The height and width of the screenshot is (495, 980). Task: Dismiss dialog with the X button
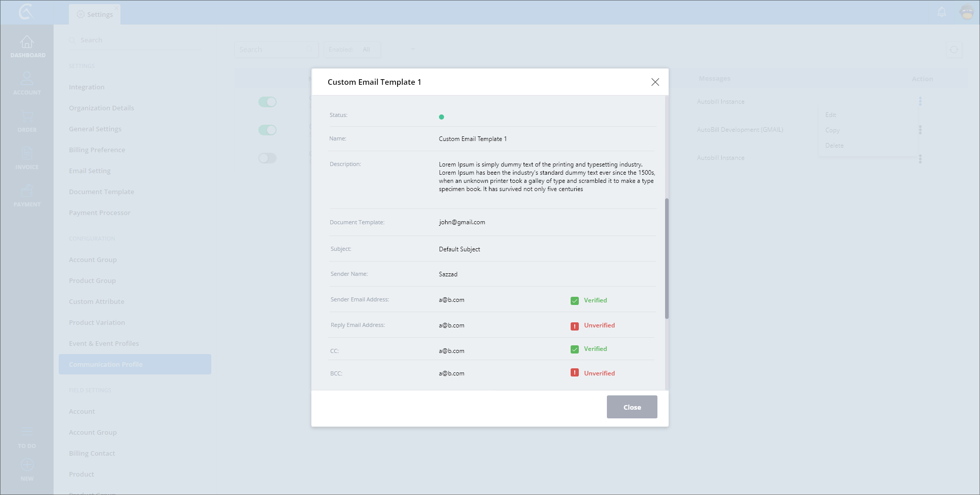(x=655, y=82)
